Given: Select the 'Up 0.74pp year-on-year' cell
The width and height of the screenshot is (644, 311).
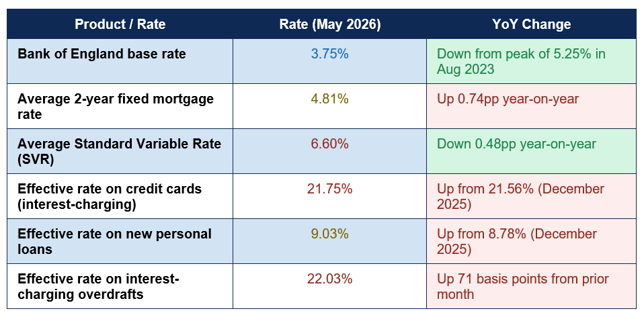Looking at the screenshot, I should click(x=532, y=106).
